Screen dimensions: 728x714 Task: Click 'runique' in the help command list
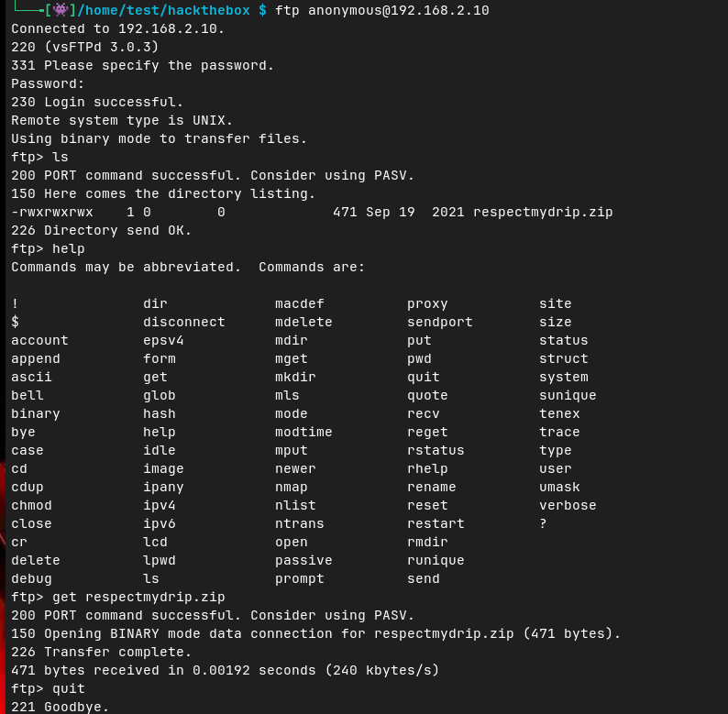click(436, 560)
